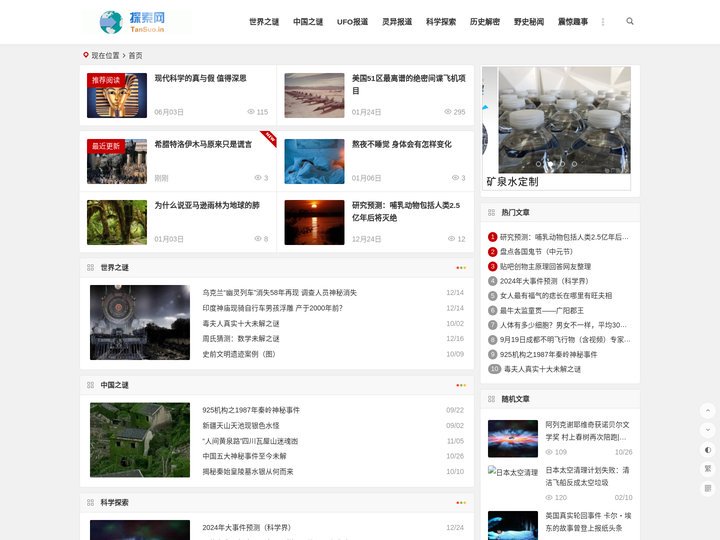720x540 pixels.
Task: Open random article 美国真实轮回事件 卡尔·埃东
Action: coord(588,522)
